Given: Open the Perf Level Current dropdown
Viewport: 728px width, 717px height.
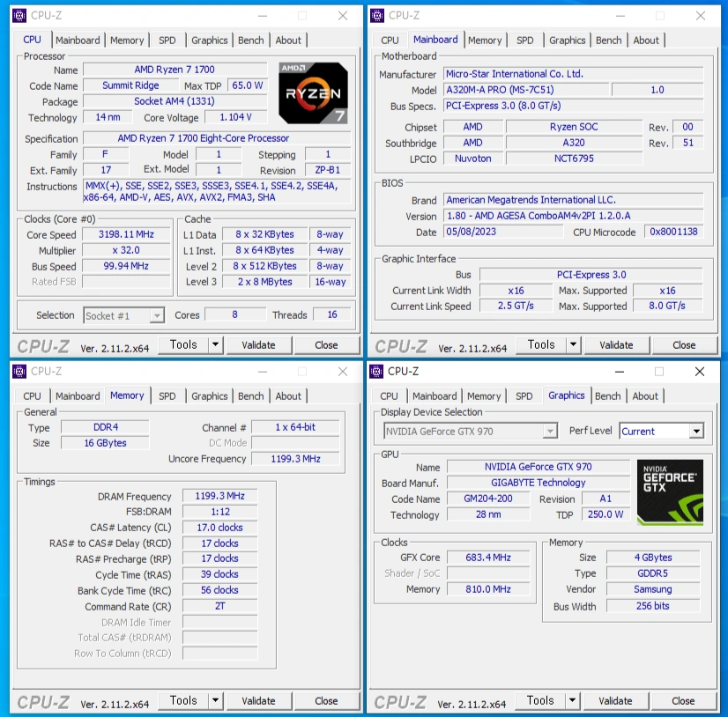Looking at the screenshot, I should click(696, 432).
